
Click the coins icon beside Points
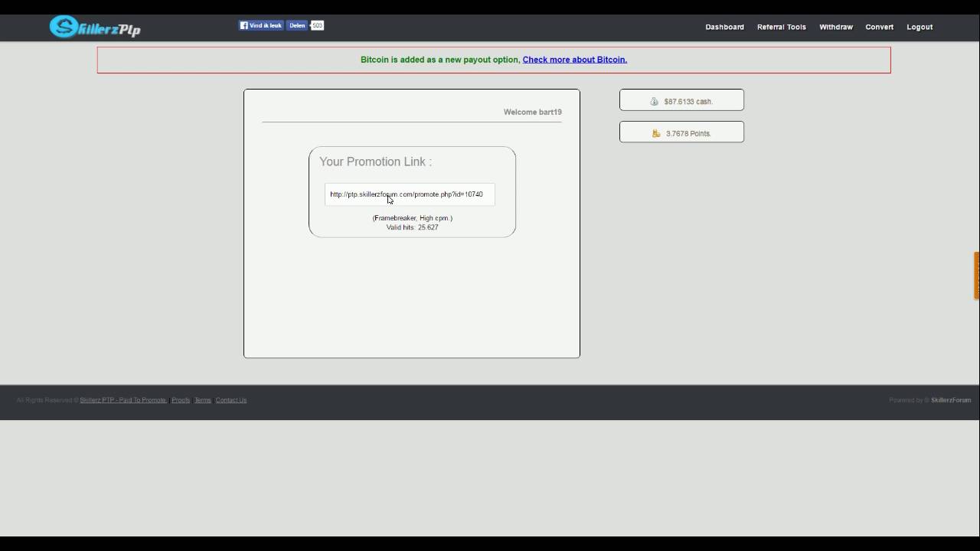point(656,133)
